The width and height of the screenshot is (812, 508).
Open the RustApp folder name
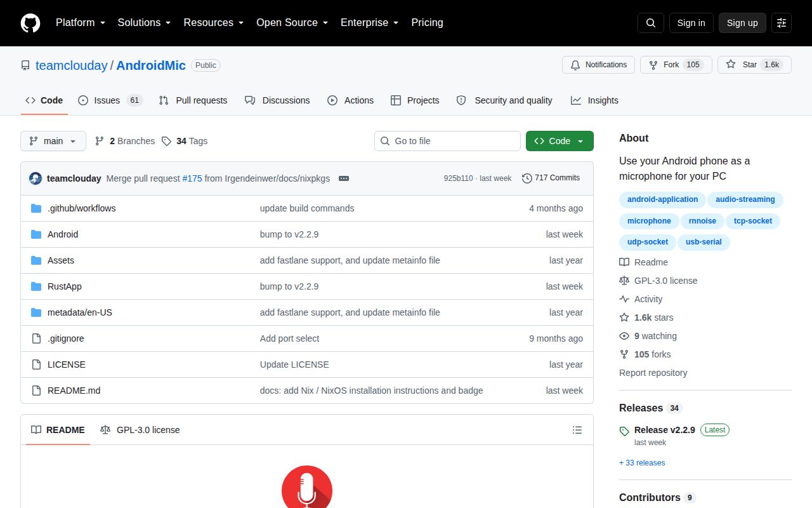point(65,286)
